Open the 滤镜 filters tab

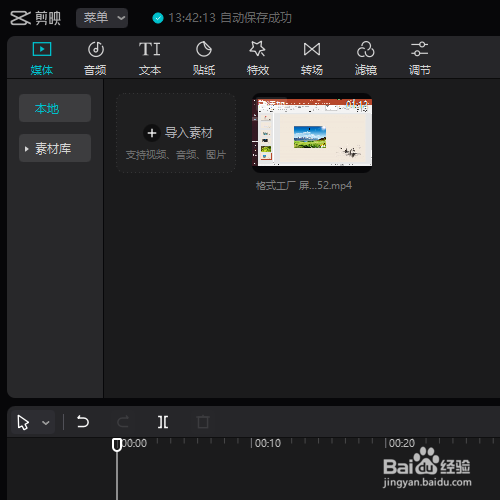click(366, 58)
